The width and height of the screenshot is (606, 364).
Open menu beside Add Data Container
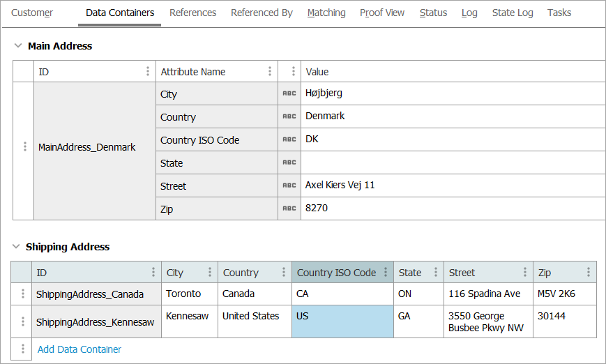point(23,349)
